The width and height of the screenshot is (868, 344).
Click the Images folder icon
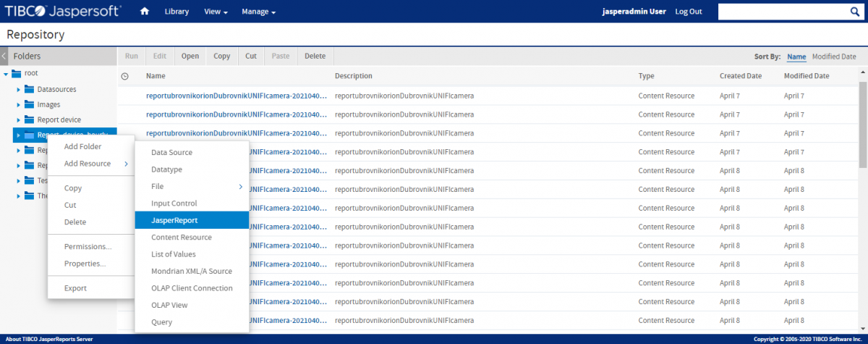pyautogui.click(x=30, y=104)
